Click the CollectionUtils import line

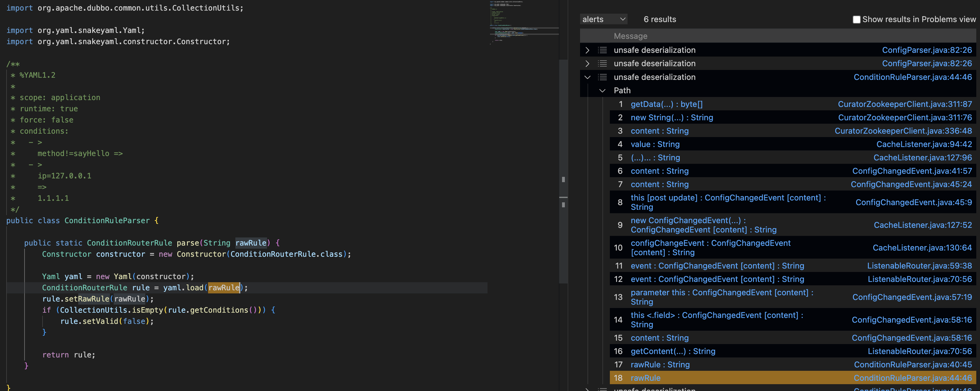click(x=125, y=8)
